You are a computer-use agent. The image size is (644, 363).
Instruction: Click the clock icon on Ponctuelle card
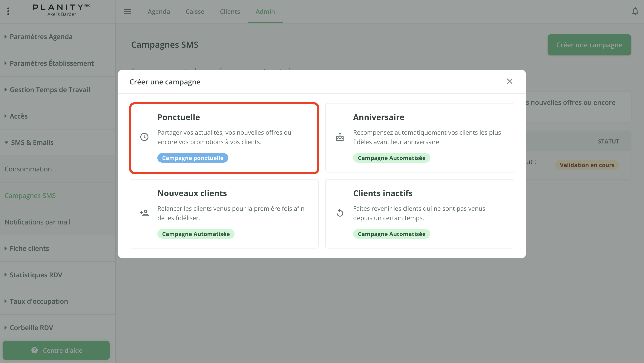click(x=144, y=137)
